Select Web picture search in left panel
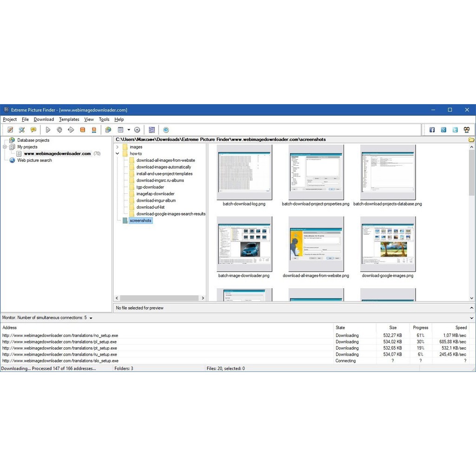This screenshot has height=476, width=476. coord(34,160)
